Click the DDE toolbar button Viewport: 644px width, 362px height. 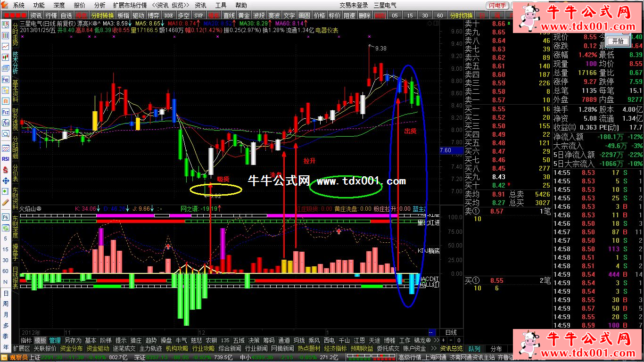pyautogui.click(x=168, y=16)
